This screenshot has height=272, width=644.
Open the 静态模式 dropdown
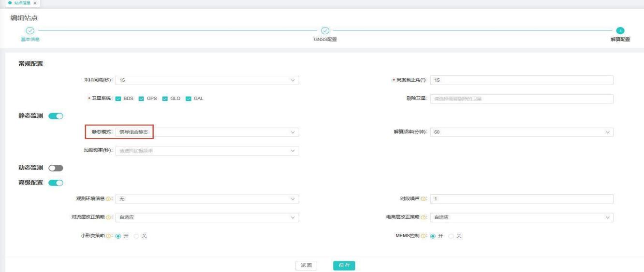[207, 132]
